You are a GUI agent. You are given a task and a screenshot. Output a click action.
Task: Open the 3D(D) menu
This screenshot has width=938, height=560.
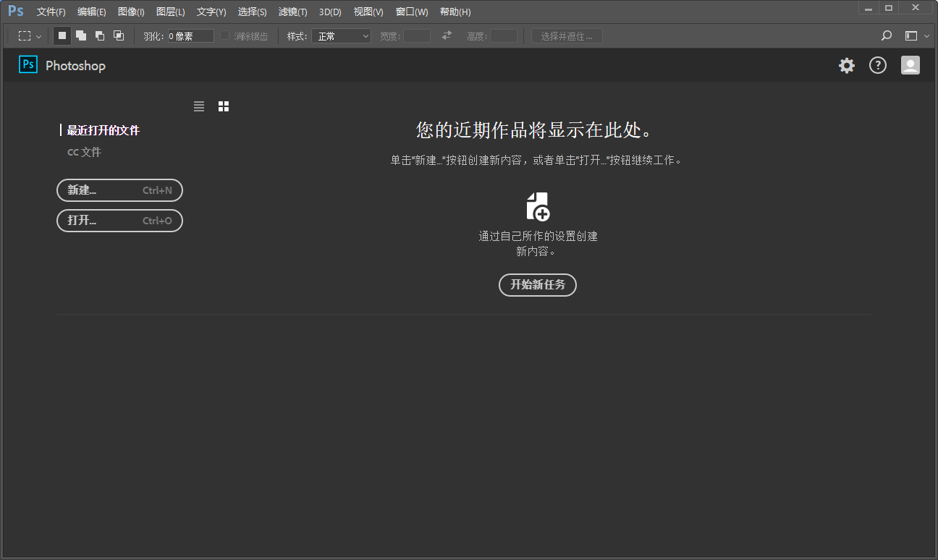[330, 12]
